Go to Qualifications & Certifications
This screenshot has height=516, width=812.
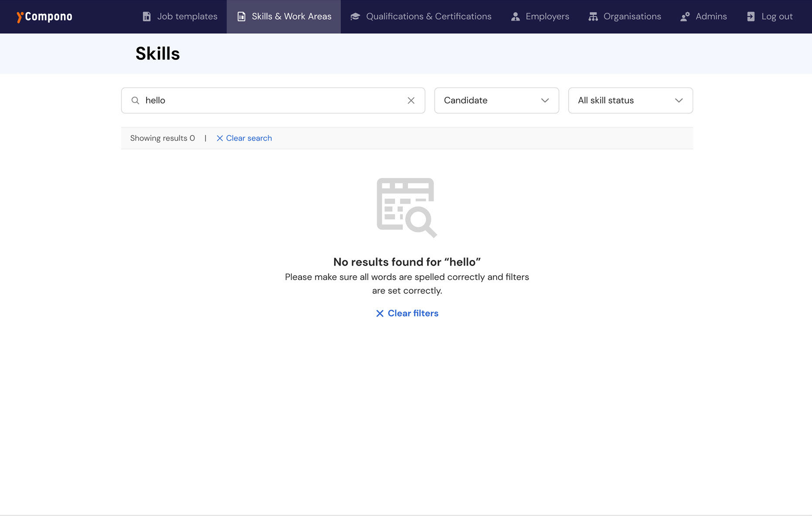point(421,17)
